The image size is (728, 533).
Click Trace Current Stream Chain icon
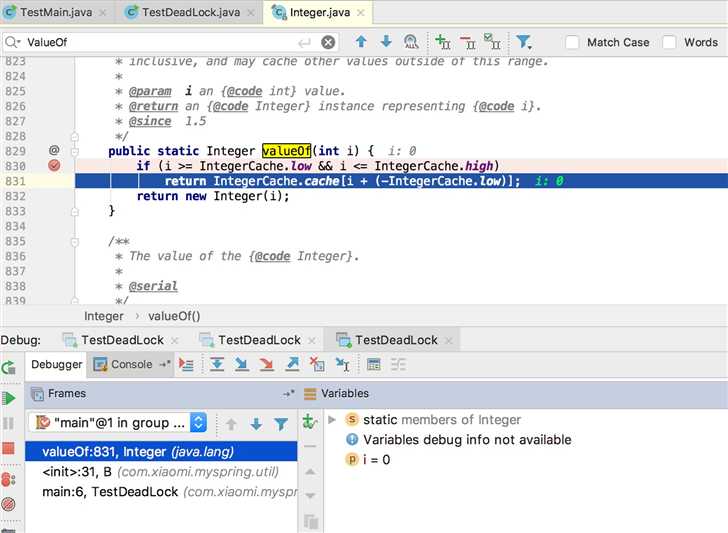[398, 364]
